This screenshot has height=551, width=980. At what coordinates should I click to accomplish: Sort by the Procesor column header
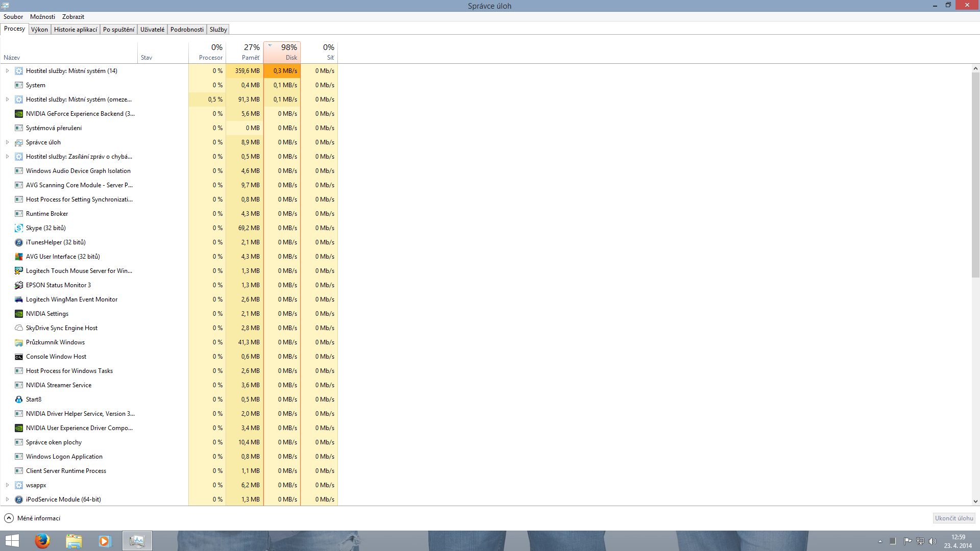coord(207,53)
